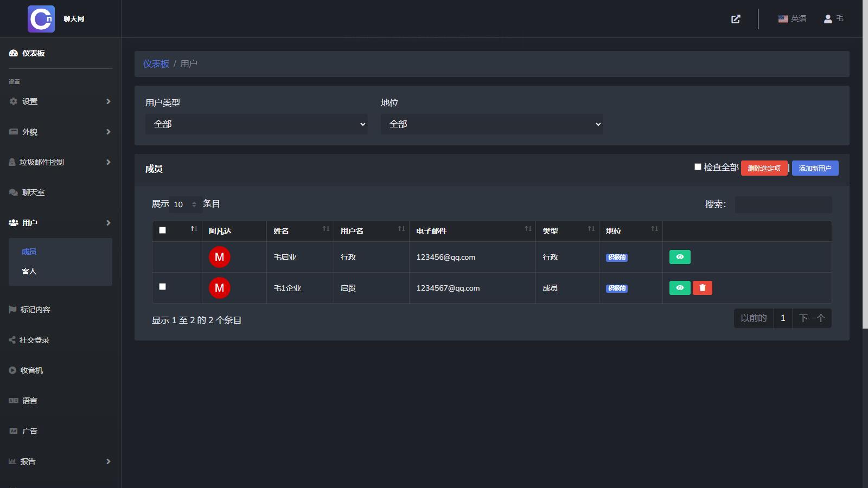Check the row checkbox for 毛1企业
868x488 pixels.
pos(162,287)
